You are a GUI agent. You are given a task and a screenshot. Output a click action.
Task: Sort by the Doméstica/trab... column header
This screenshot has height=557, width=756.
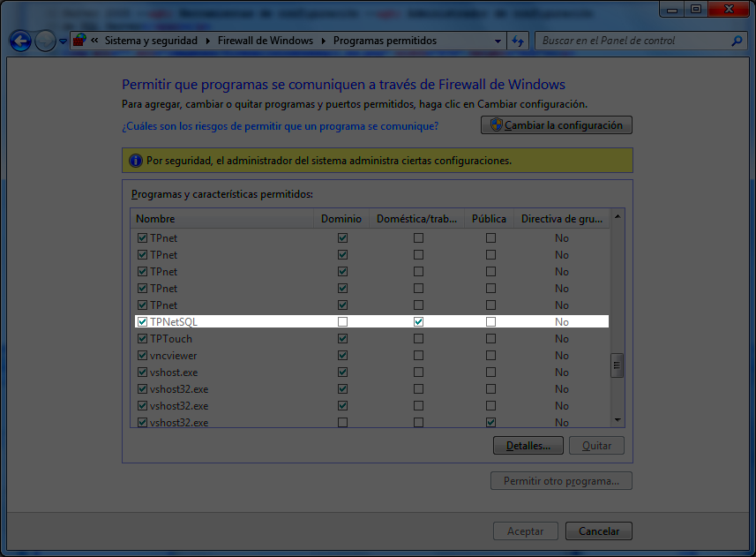(x=416, y=218)
